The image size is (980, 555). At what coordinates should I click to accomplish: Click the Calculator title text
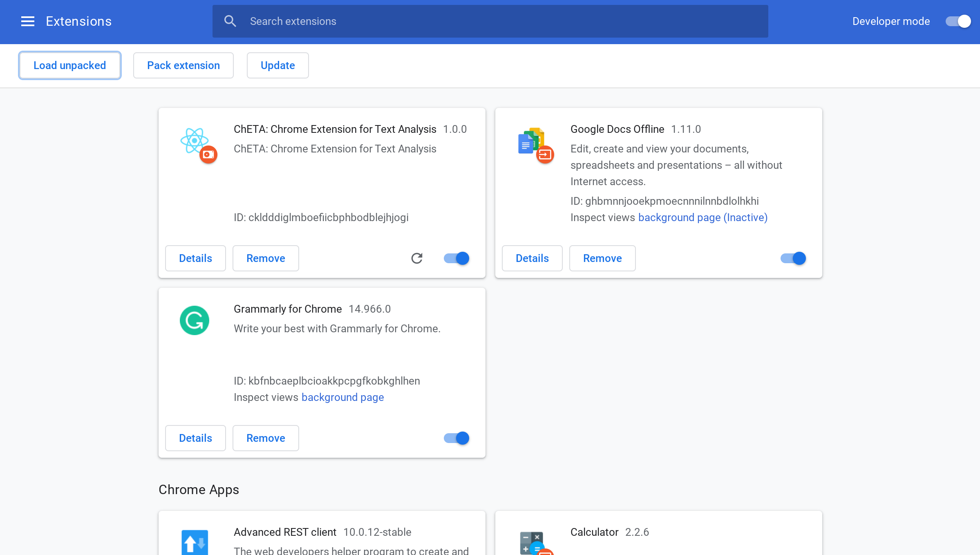tap(594, 532)
